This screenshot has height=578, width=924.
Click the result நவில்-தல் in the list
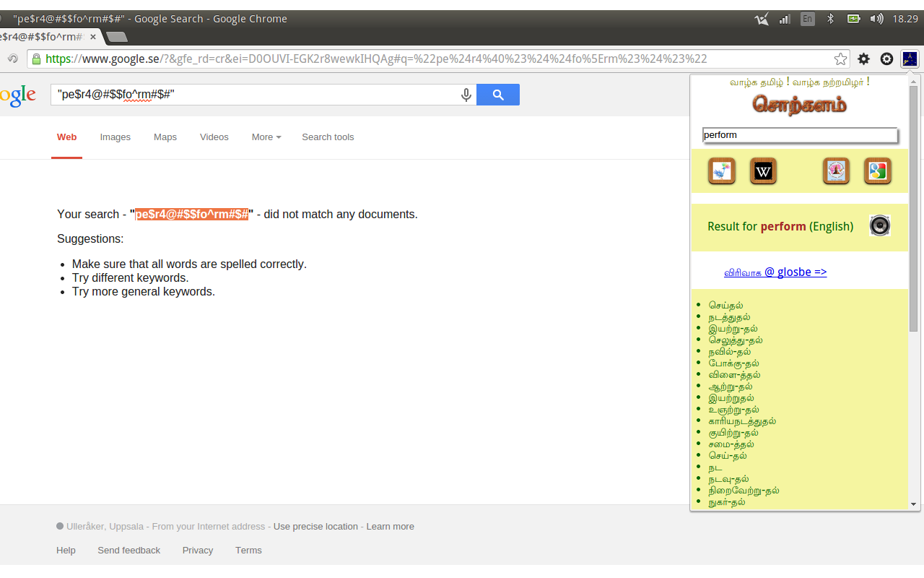pyautogui.click(x=729, y=352)
